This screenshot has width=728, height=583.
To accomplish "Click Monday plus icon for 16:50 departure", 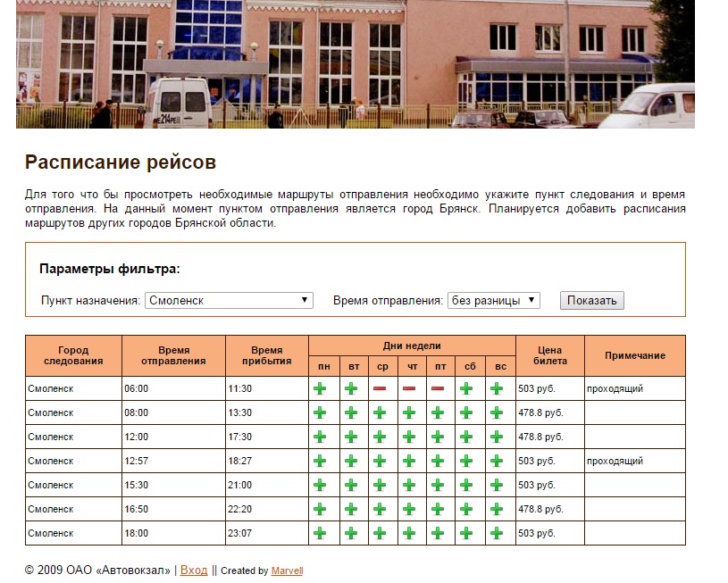I will click(320, 509).
